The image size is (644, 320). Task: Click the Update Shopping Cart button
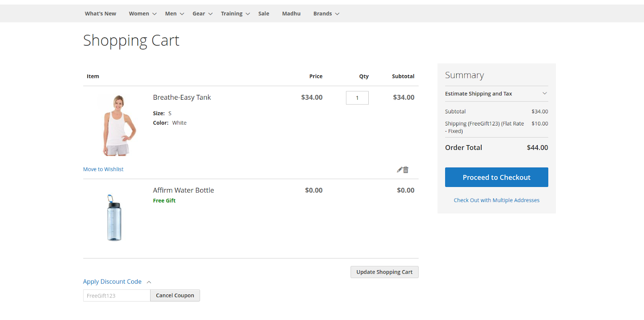(x=384, y=272)
